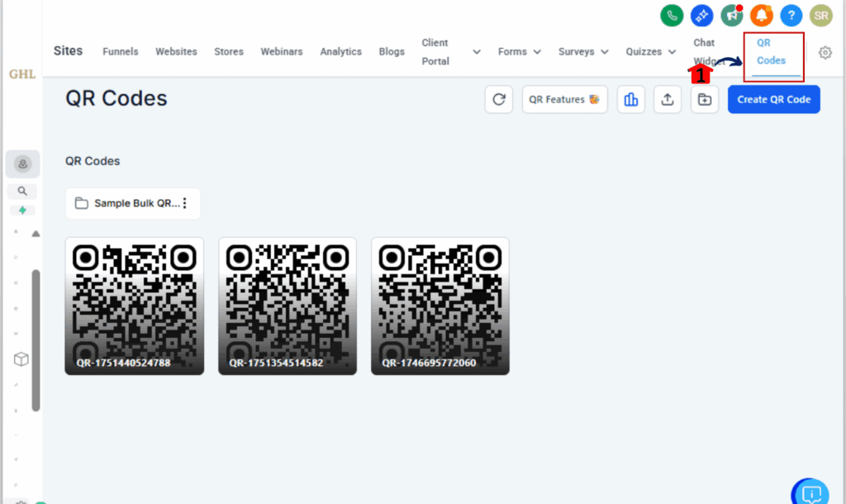Open the Chat Widget tab
The width and height of the screenshot is (846, 504).
[707, 52]
